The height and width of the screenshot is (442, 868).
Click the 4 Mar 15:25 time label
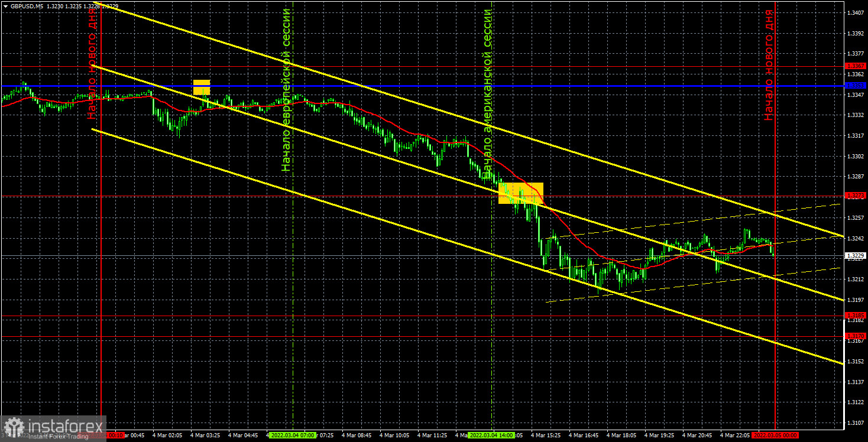pyautogui.click(x=546, y=435)
